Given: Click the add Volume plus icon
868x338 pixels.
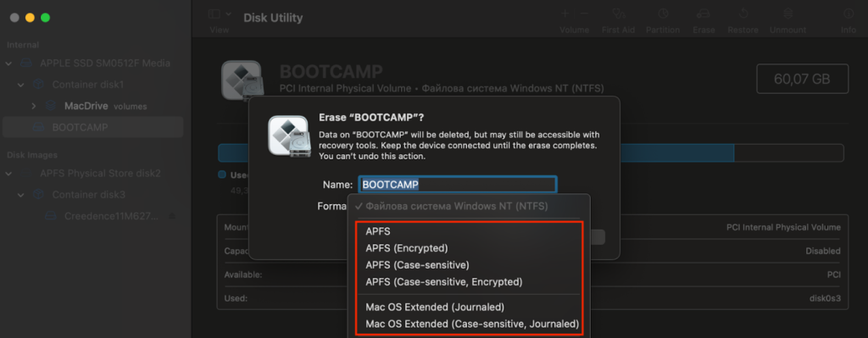Looking at the screenshot, I should tap(565, 14).
